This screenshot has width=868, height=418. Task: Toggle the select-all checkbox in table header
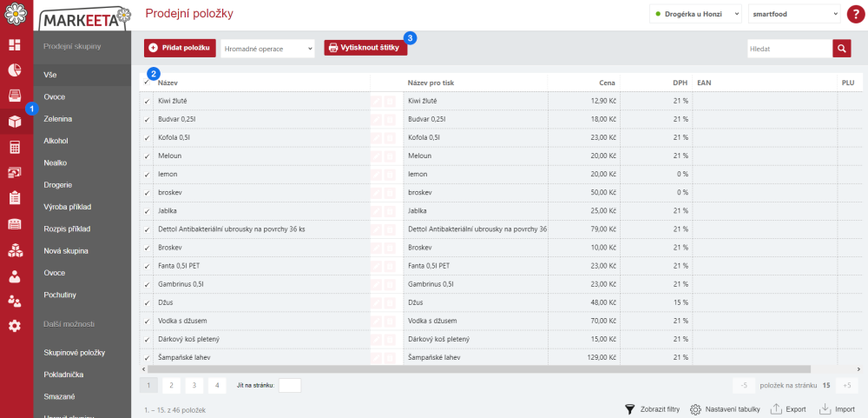tap(146, 83)
